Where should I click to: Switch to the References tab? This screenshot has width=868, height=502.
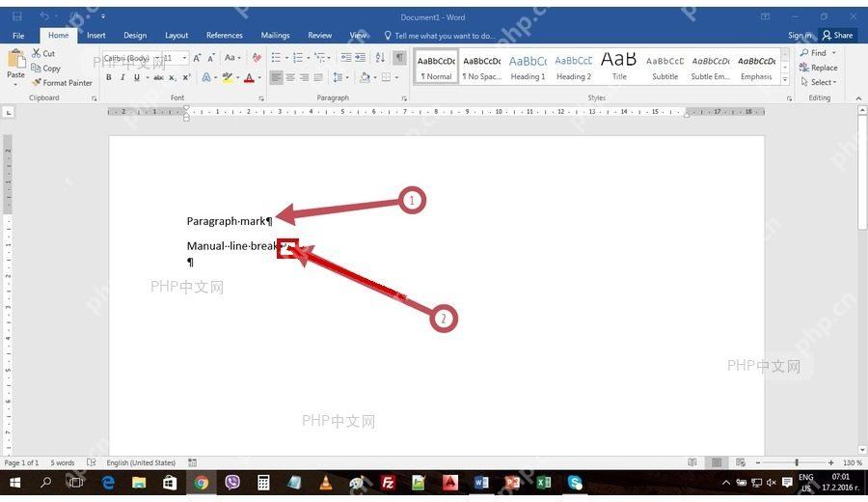click(x=224, y=35)
